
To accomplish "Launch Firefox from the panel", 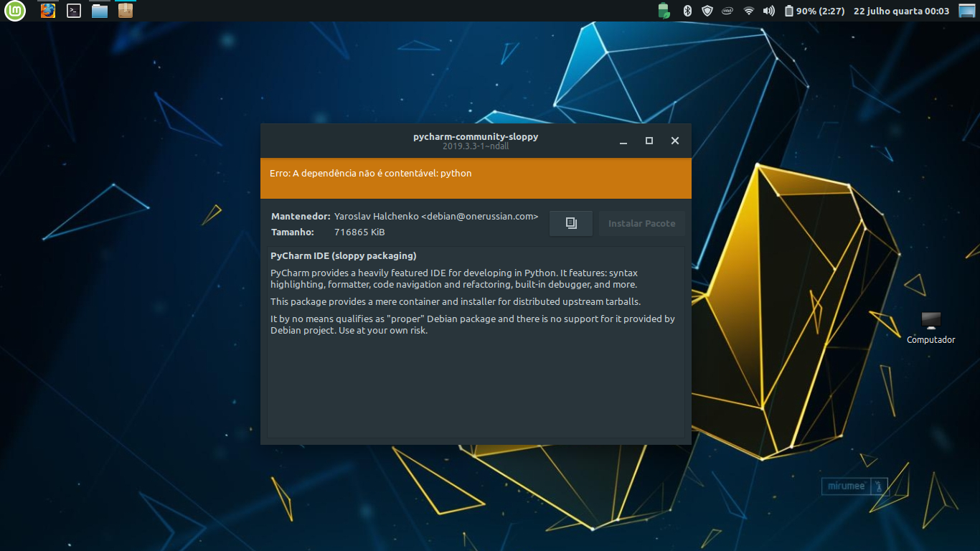I will (x=48, y=11).
